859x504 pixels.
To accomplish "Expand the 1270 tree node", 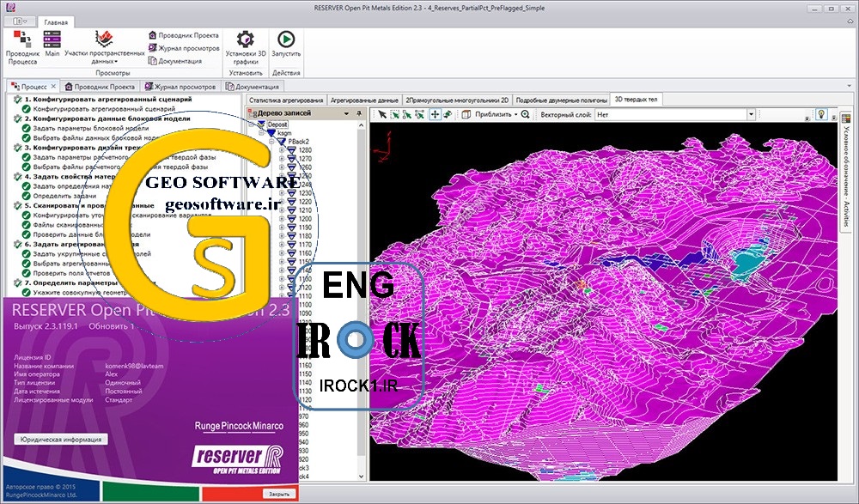I will point(282,159).
